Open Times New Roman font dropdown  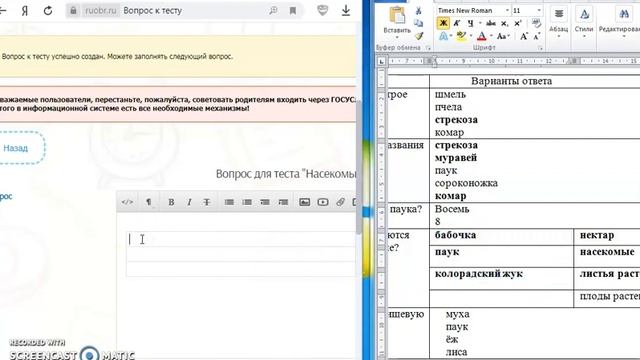(x=507, y=11)
